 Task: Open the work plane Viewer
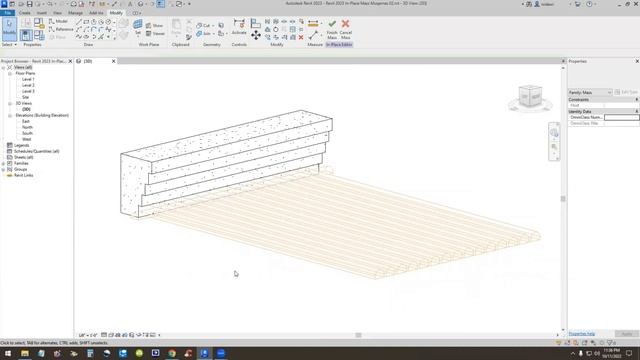click(155, 33)
